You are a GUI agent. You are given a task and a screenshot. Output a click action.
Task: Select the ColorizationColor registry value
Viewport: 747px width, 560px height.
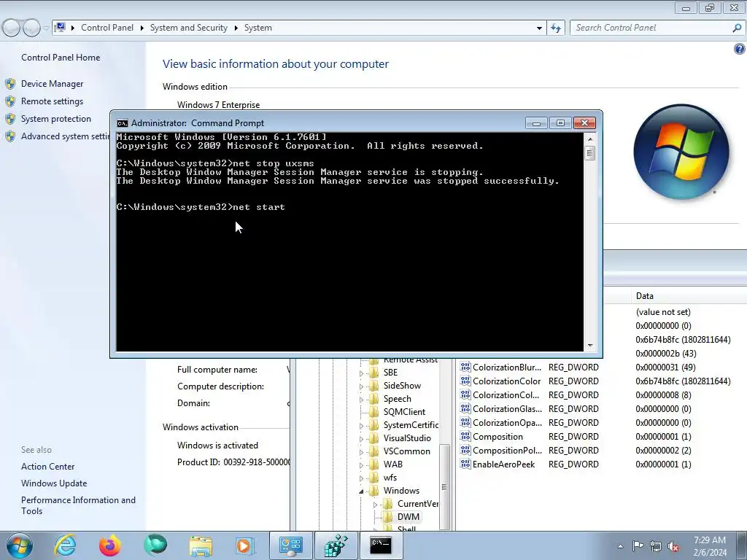coord(506,381)
